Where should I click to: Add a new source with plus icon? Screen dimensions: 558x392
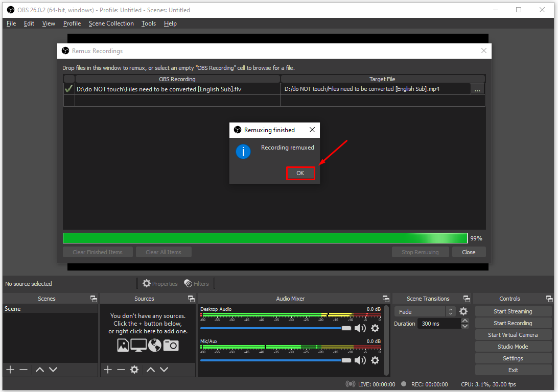click(108, 370)
